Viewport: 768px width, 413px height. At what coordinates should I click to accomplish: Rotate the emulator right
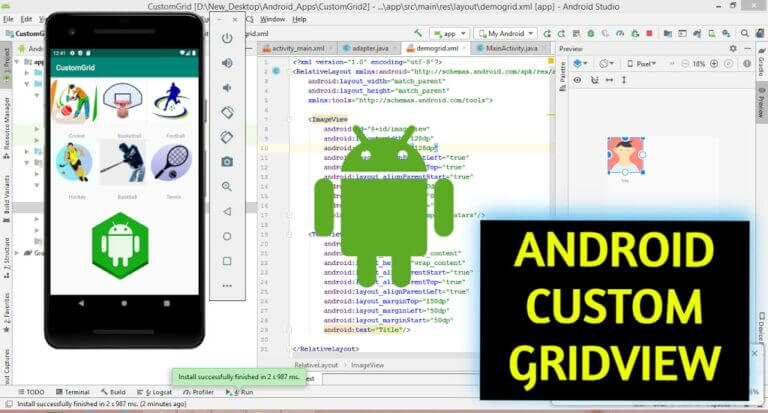pyautogui.click(x=227, y=137)
